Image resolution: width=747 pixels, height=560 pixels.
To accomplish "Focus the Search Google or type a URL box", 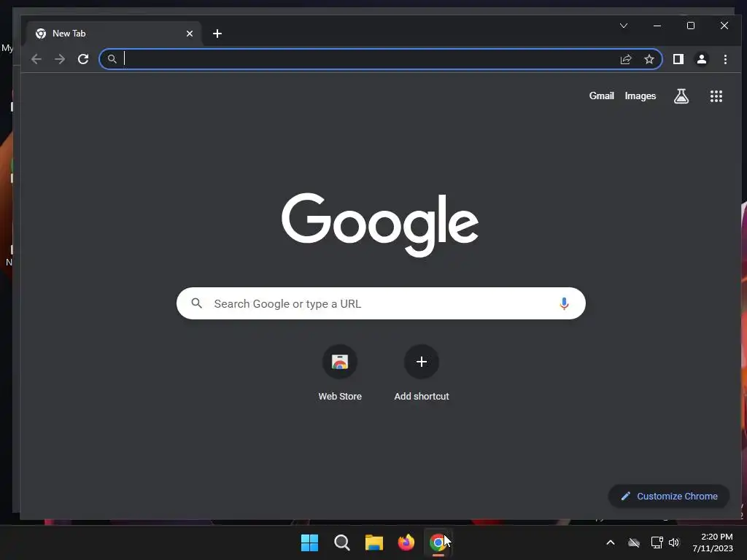I will tap(381, 303).
